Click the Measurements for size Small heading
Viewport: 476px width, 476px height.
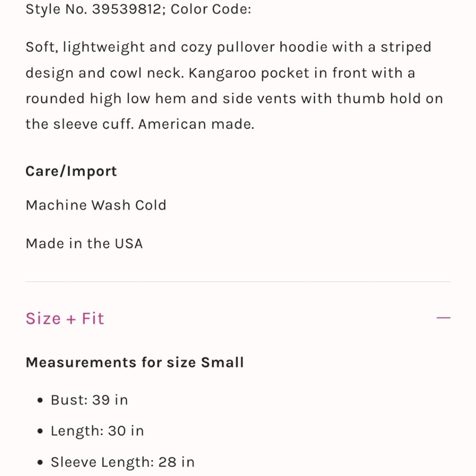click(x=134, y=362)
